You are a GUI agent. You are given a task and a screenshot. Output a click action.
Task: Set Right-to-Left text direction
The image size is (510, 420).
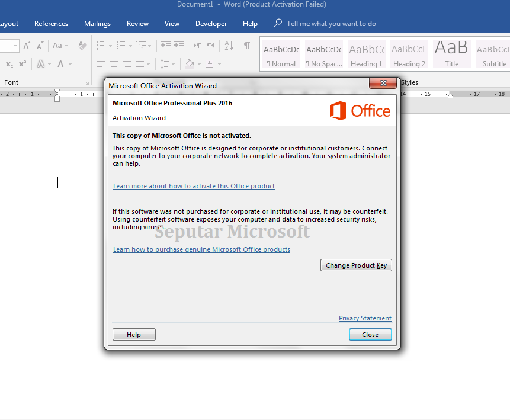210,46
